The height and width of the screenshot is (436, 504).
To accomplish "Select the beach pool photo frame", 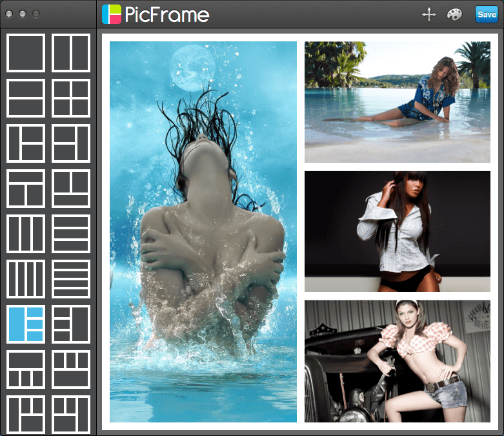I will 398,102.
